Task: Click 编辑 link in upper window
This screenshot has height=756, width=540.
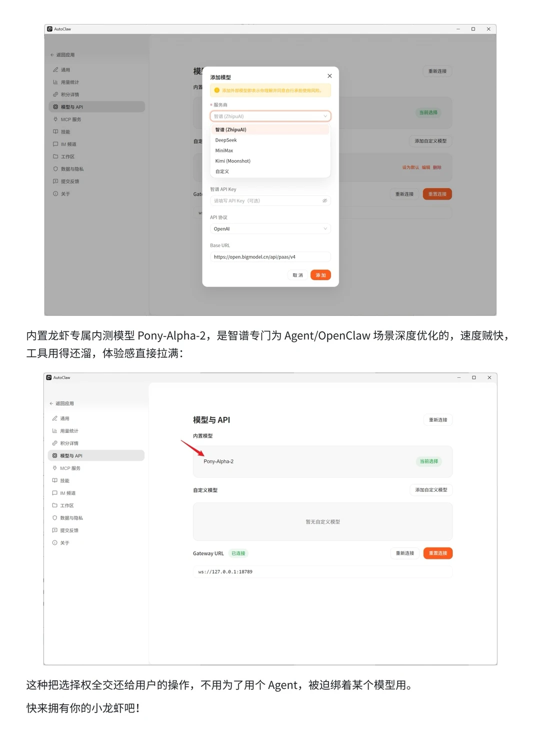Action: point(426,168)
